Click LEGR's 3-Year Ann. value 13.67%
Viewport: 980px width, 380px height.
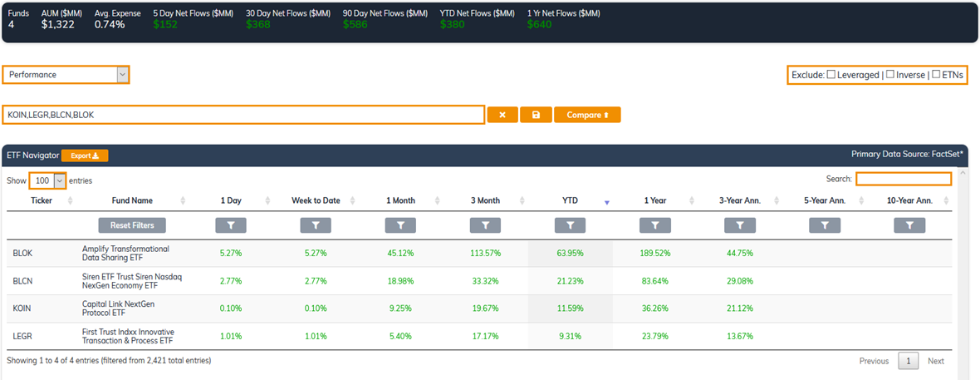point(740,336)
